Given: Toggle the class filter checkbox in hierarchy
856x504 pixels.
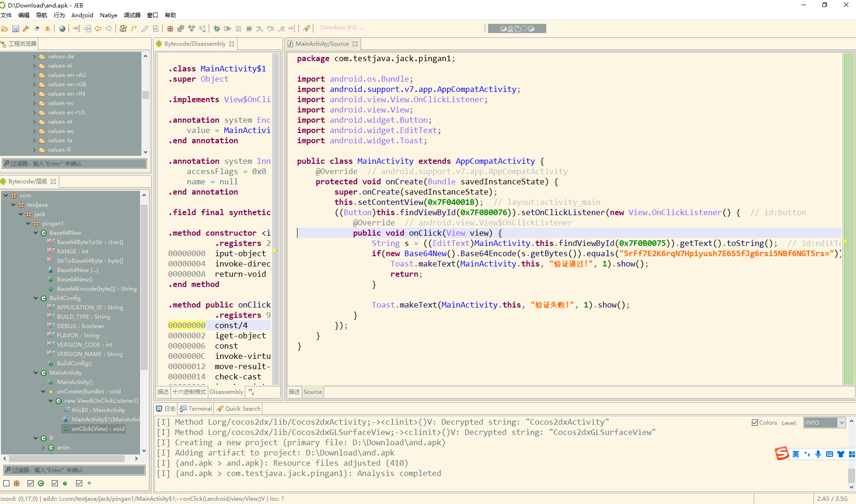Looking at the screenshot, I should pyautogui.click(x=30, y=483).
